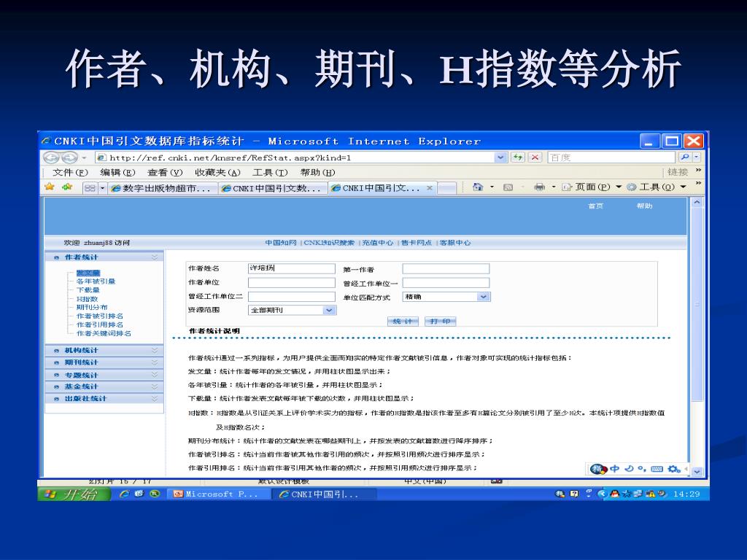Click the 第一作者 input field

click(446, 268)
